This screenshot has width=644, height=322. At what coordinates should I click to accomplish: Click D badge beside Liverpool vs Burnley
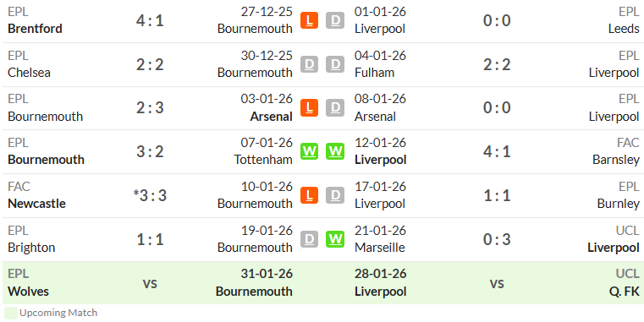[x=335, y=195]
